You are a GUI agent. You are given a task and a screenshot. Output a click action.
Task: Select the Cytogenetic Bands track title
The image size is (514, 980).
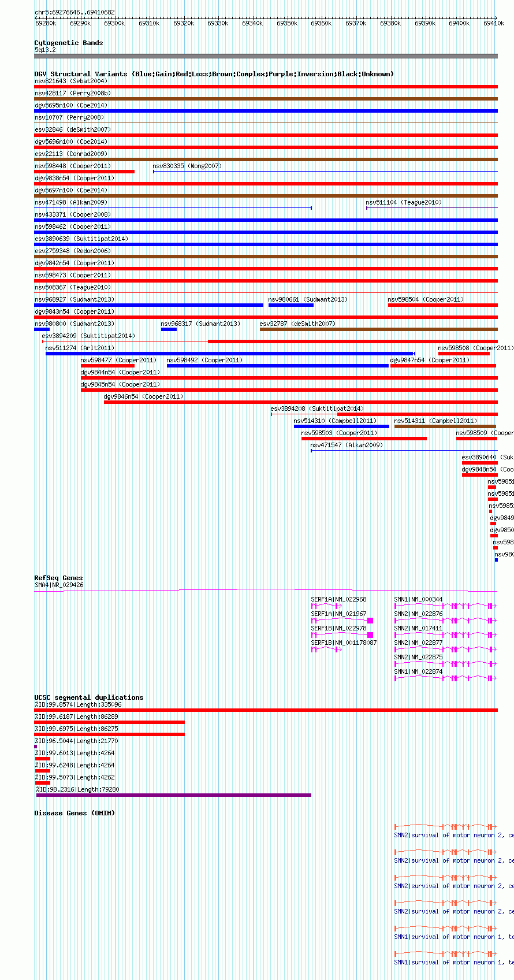click(x=69, y=43)
